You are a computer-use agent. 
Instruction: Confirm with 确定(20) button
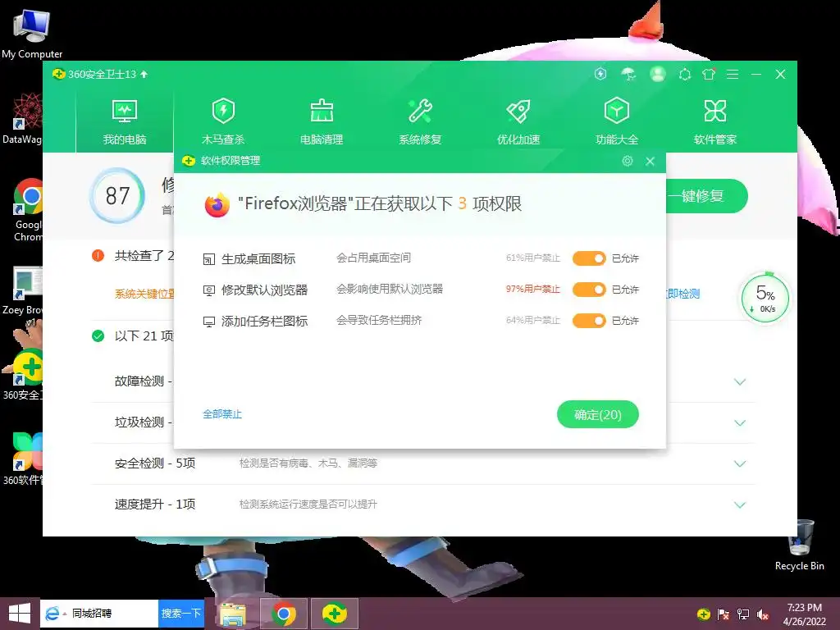pyautogui.click(x=598, y=414)
